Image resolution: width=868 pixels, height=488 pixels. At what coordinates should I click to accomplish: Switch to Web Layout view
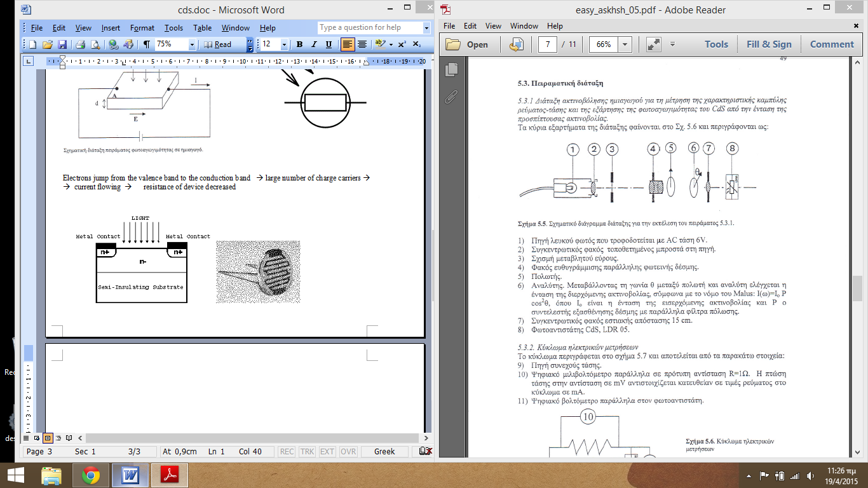(x=37, y=438)
